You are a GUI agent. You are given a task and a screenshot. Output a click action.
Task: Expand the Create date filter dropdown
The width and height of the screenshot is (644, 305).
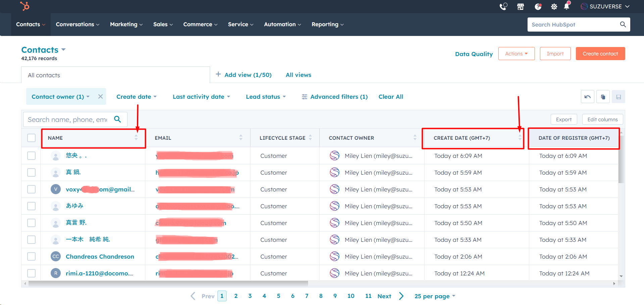pos(136,97)
